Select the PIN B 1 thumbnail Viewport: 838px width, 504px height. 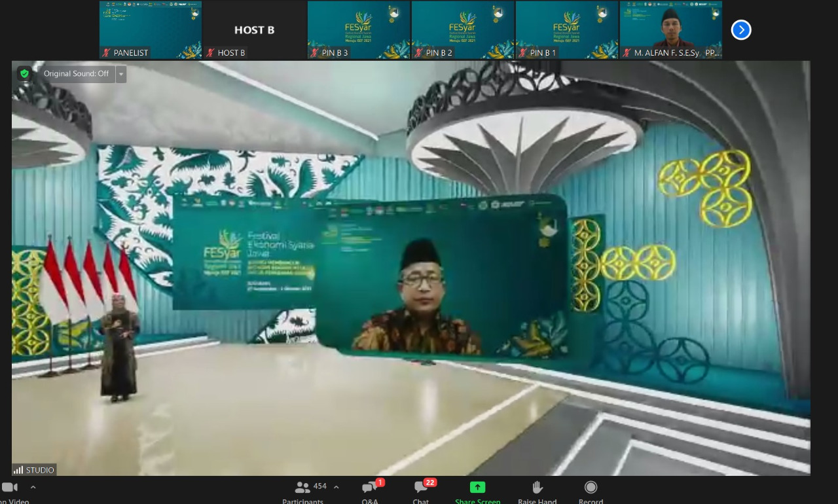[567, 30]
